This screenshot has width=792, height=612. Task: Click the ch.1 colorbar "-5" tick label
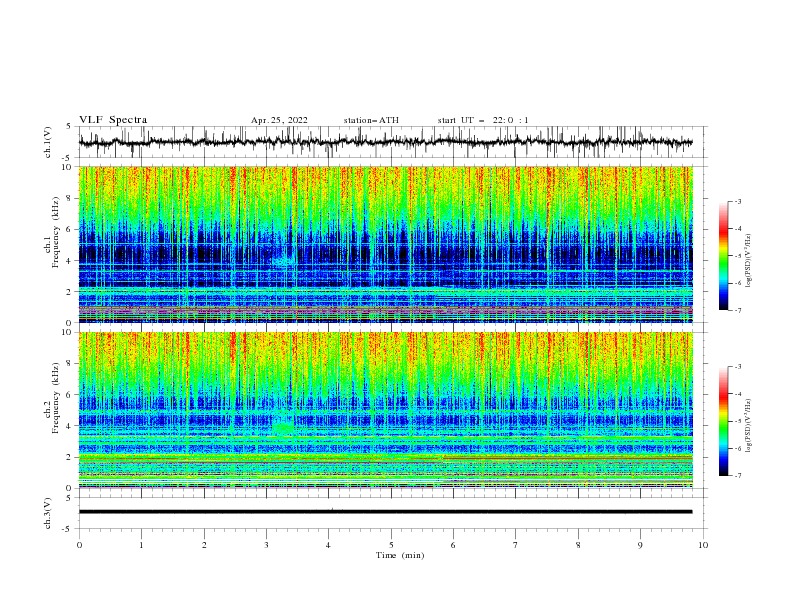point(738,256)
